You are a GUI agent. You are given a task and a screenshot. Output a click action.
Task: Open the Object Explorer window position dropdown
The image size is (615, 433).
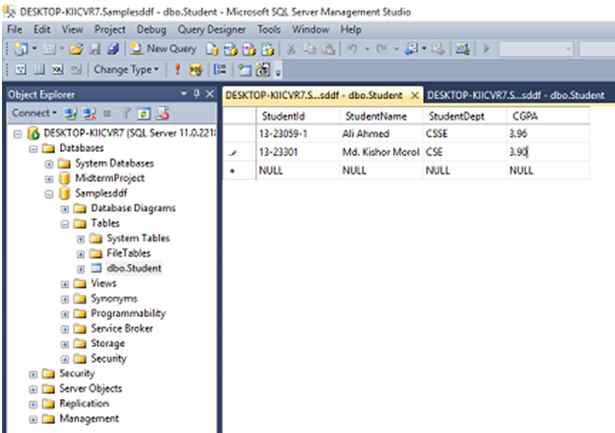(x=184, y=94)
